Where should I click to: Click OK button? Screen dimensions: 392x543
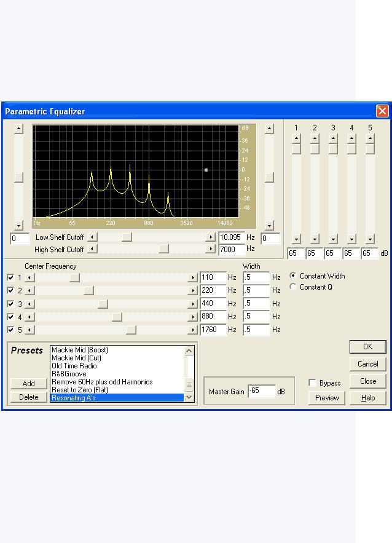[x=368, y=347]
